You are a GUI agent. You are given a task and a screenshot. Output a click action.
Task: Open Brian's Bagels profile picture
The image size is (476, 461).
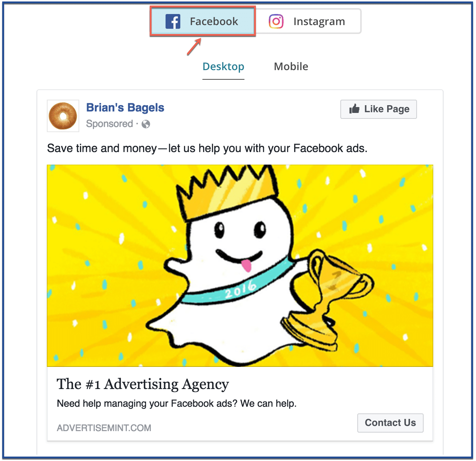pyautogui.click(x=63, y=116)
